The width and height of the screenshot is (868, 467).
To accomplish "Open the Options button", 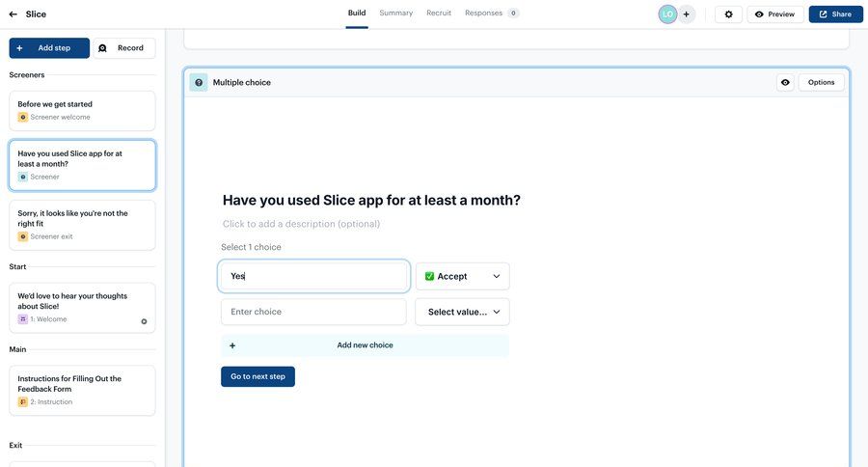I will point(821,83).
